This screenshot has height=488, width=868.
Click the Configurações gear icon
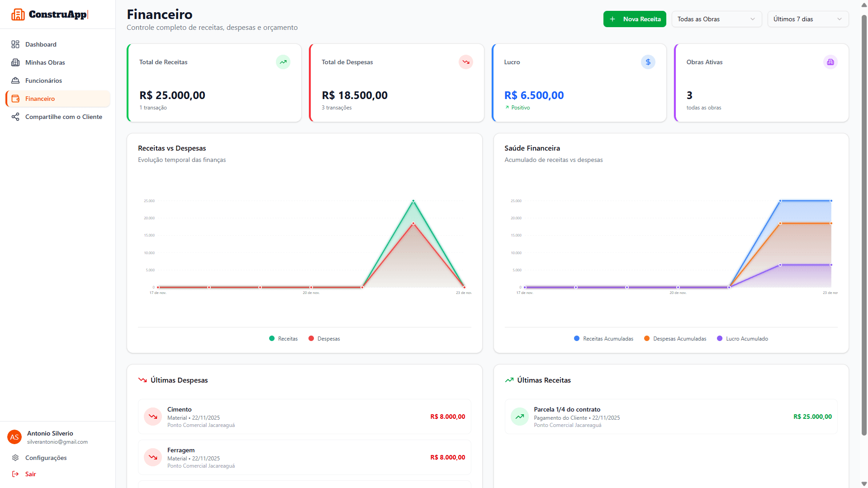16,458
